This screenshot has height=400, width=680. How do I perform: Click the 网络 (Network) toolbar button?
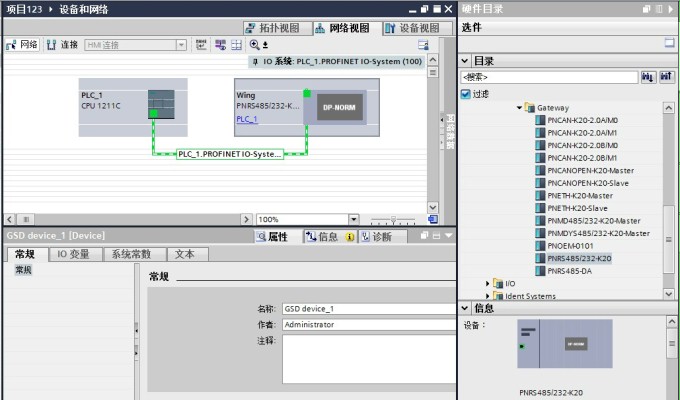click(x=22, y=45)
